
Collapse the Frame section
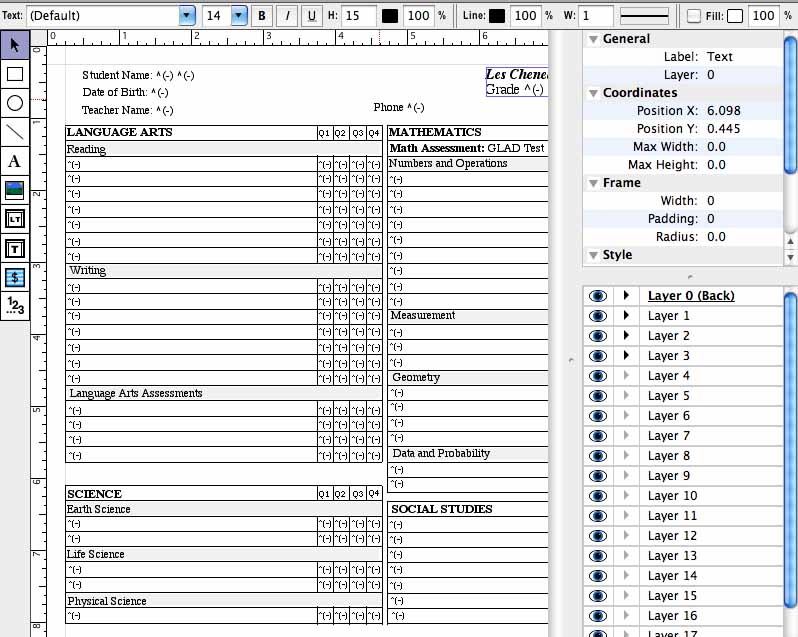point(593,183)
